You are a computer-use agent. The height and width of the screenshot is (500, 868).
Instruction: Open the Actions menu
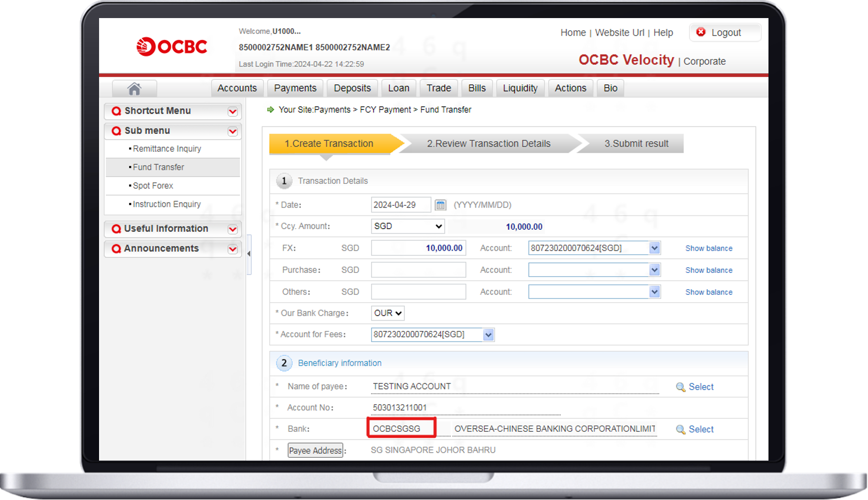pyautogui.click(x=570, y=88)
